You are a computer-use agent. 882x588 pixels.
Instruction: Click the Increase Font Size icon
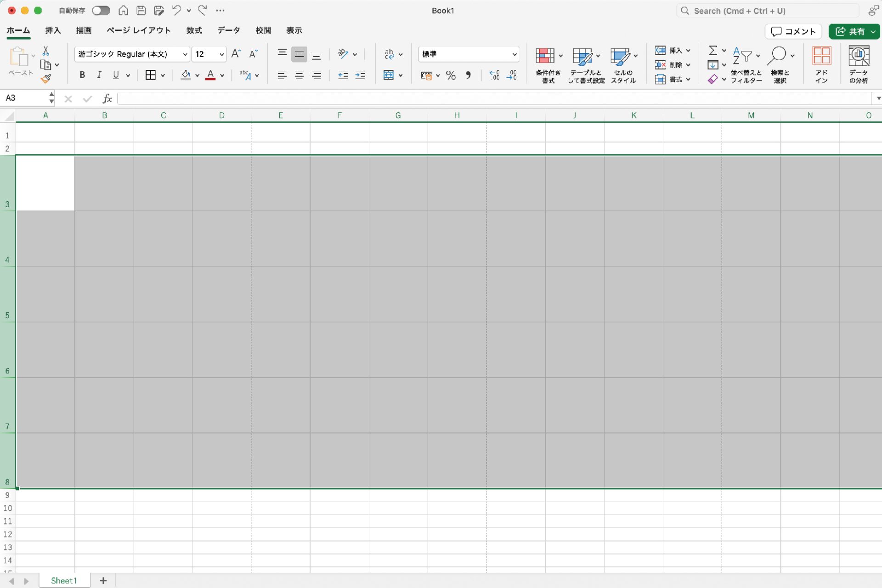pos(236,54)
